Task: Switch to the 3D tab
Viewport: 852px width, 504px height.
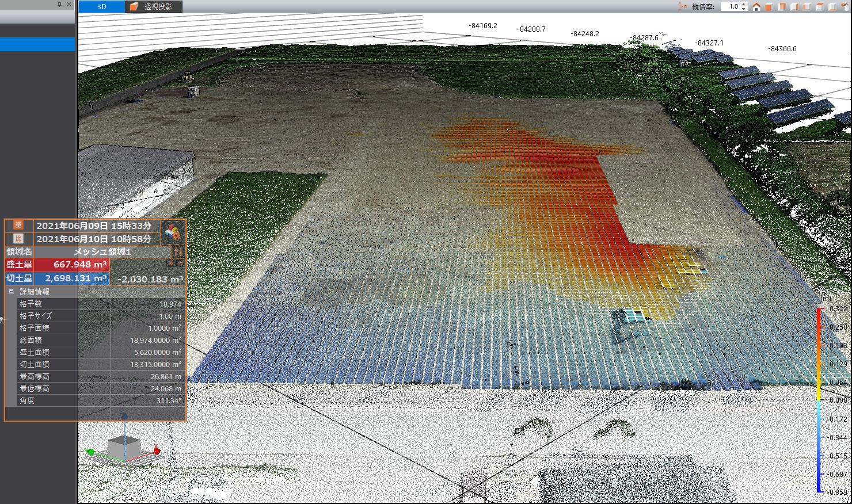Action: point(101,7)
